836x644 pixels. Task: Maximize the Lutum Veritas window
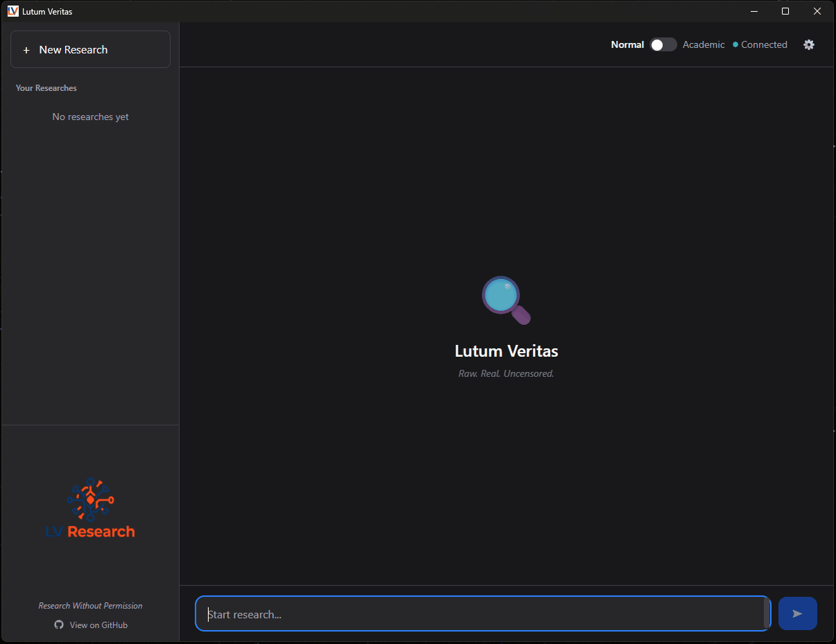[x=785, y=11]
